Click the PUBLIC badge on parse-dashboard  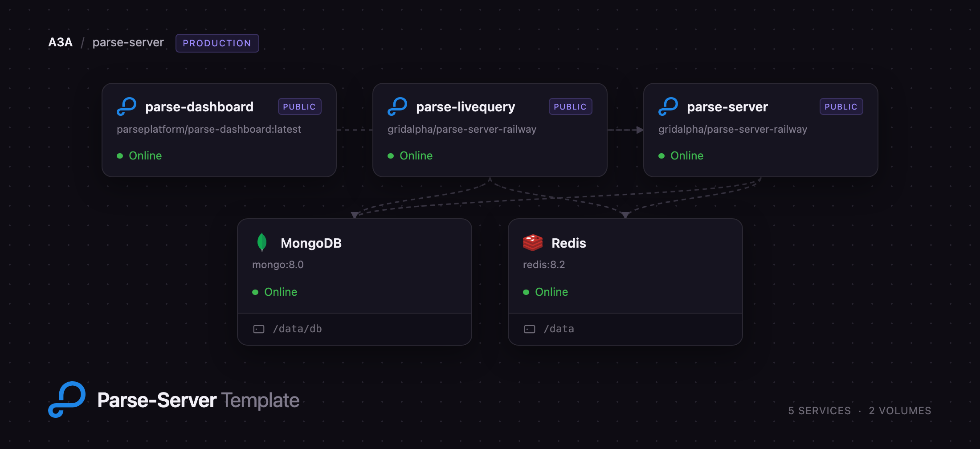pos(299,106)
